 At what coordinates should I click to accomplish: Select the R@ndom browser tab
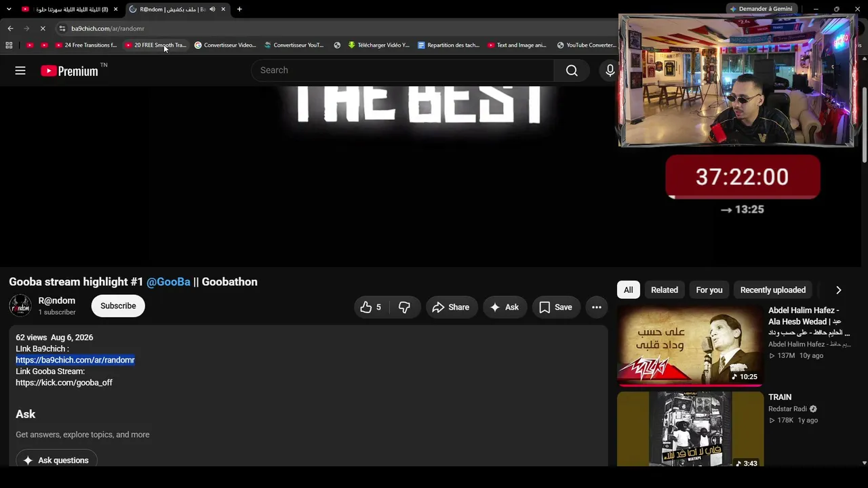pyautogui.click(x=173, y=9)
